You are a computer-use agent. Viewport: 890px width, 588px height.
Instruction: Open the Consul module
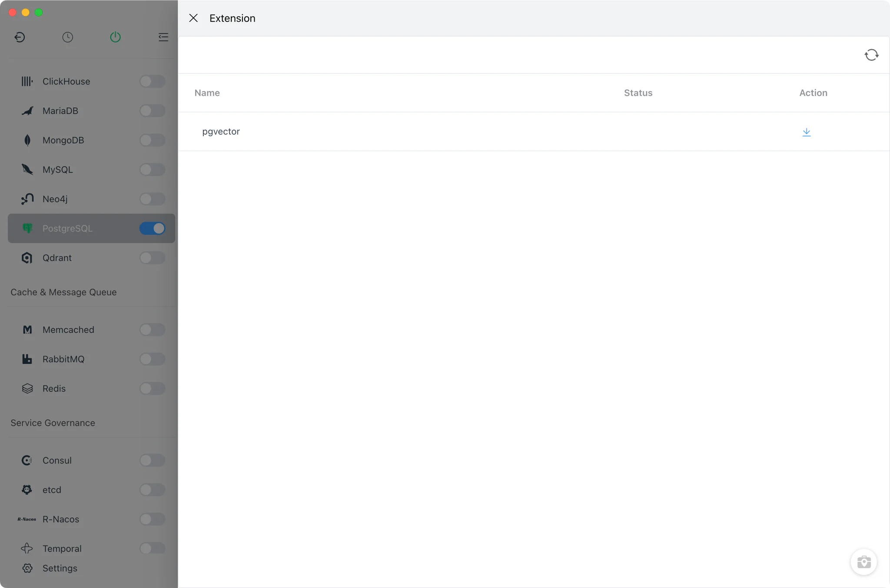pyautogui.click(x=91, y=460)
